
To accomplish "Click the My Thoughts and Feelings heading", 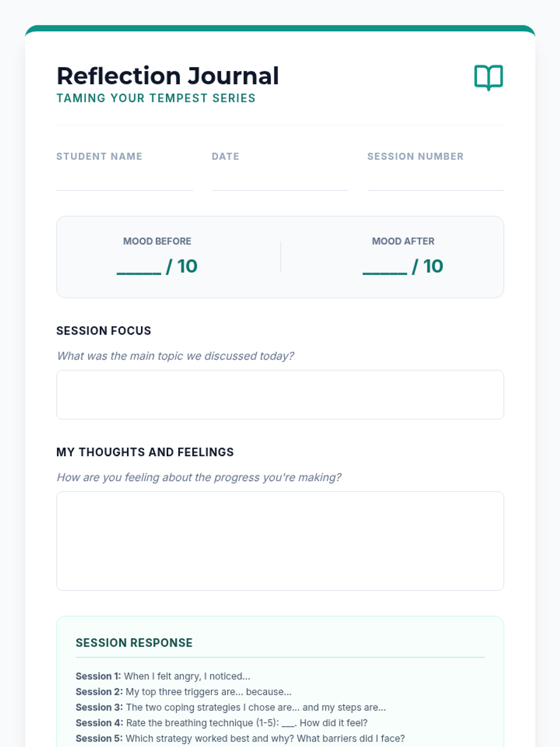I will click(x=145, y=452).
